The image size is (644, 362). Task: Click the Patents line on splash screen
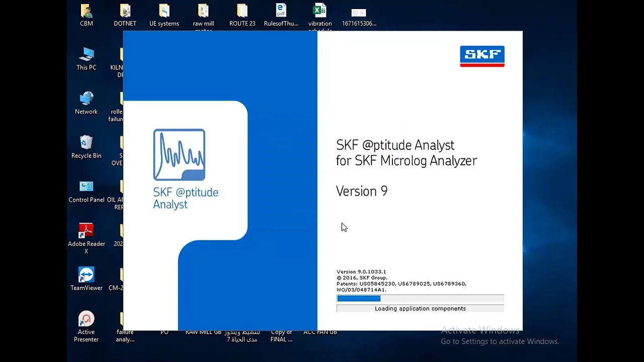(x=401, y=287)
